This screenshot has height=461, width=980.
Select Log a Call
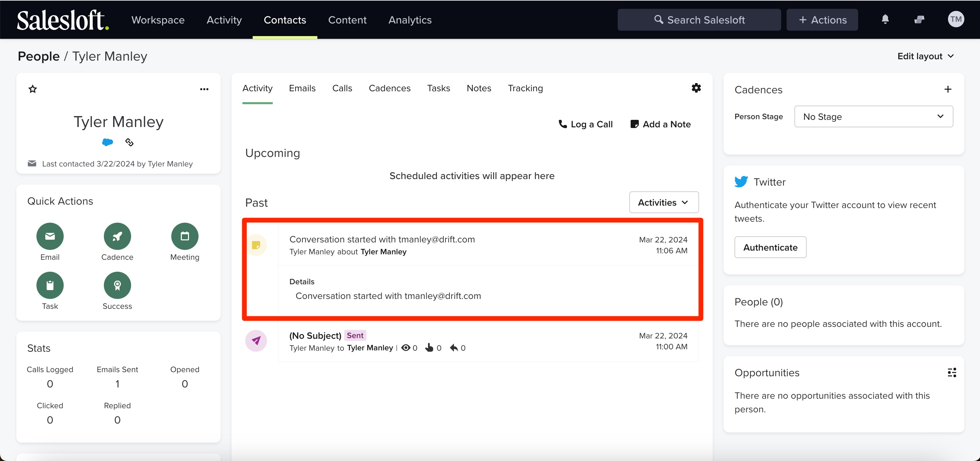586,124
